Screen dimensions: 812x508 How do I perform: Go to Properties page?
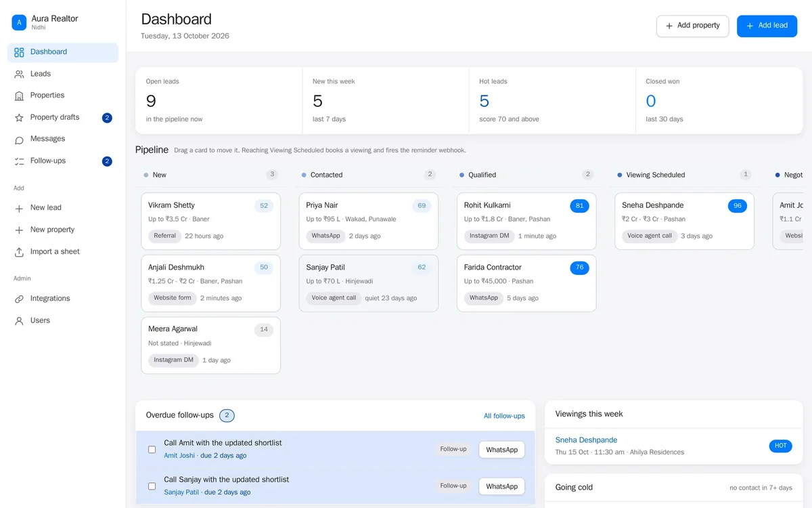[x=63, y=96]
